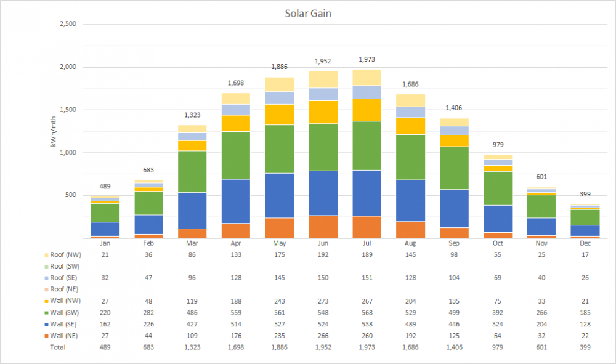The height and width of the screenshot is (364, 616).
Task: Click the 1,973 data label above Jul
Action: click(367, 59)
